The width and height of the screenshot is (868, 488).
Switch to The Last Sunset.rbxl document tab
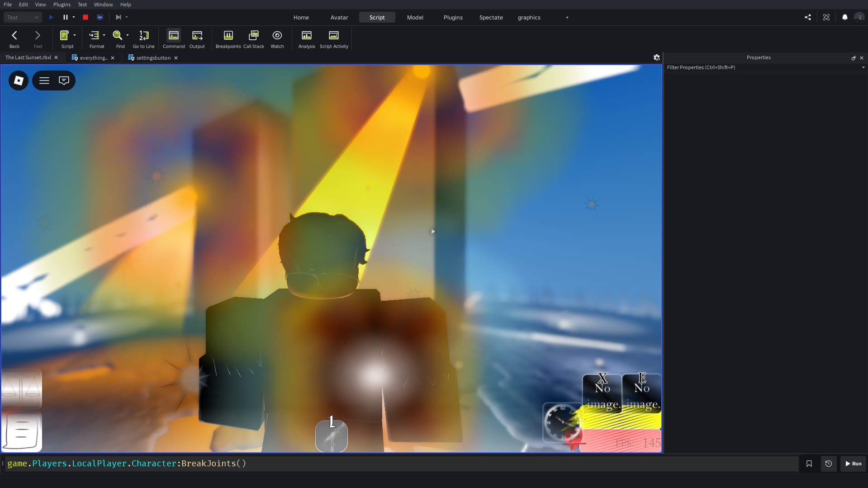coord(28,58)
